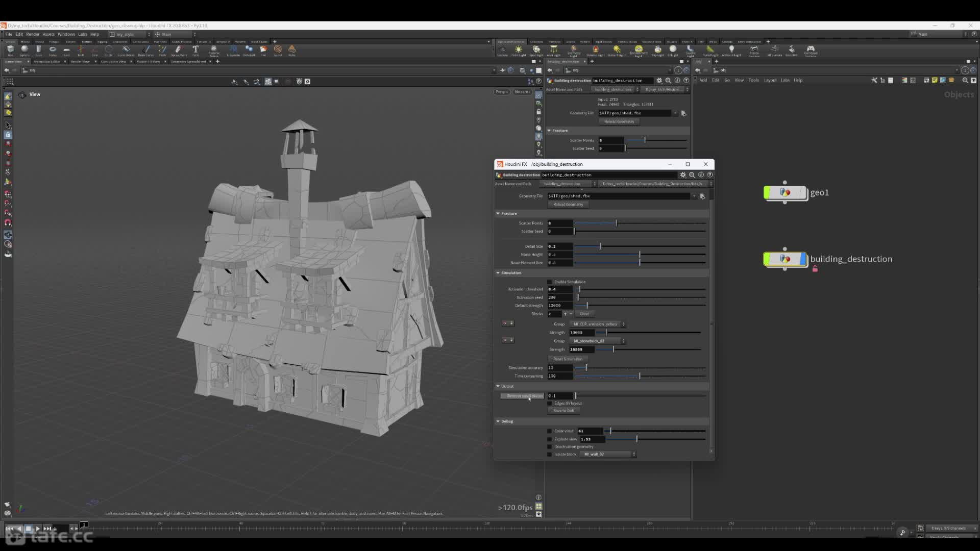Adjust the Explode view slider

pos(656,439)
